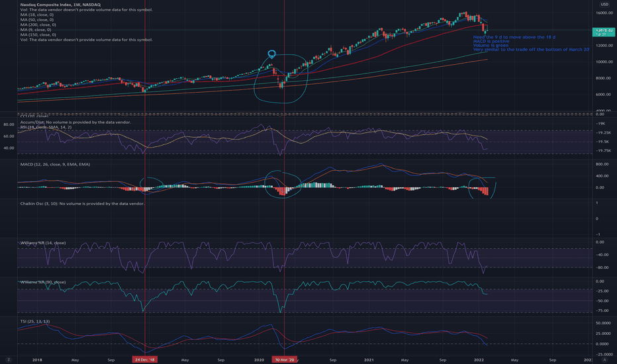This screenshot has height=364, width=617.
Task: Click the RSI (14, close, SMA, 14, 2) label
Action: pyautogui.click(x=46, y=127)
